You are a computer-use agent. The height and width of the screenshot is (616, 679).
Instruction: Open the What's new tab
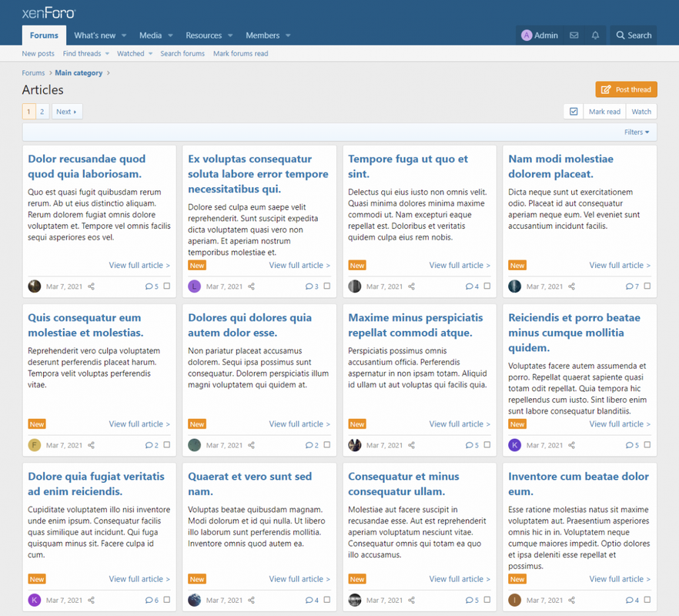pyautogui.click(x=95, y=35)
